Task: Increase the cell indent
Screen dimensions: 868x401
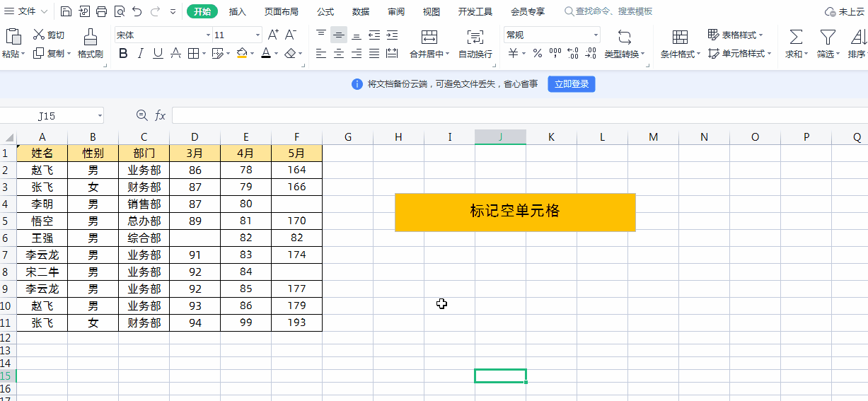Action: coord(392,35)
